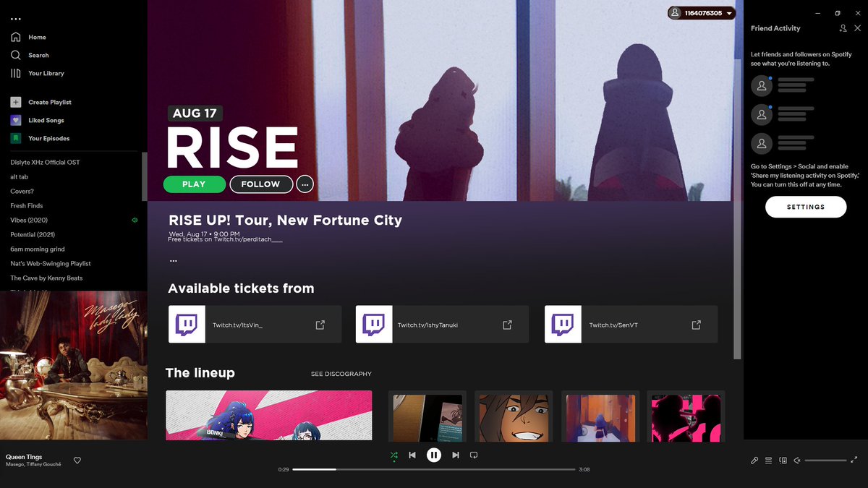Open the large pink anime lineup banner

pos(269,415)
